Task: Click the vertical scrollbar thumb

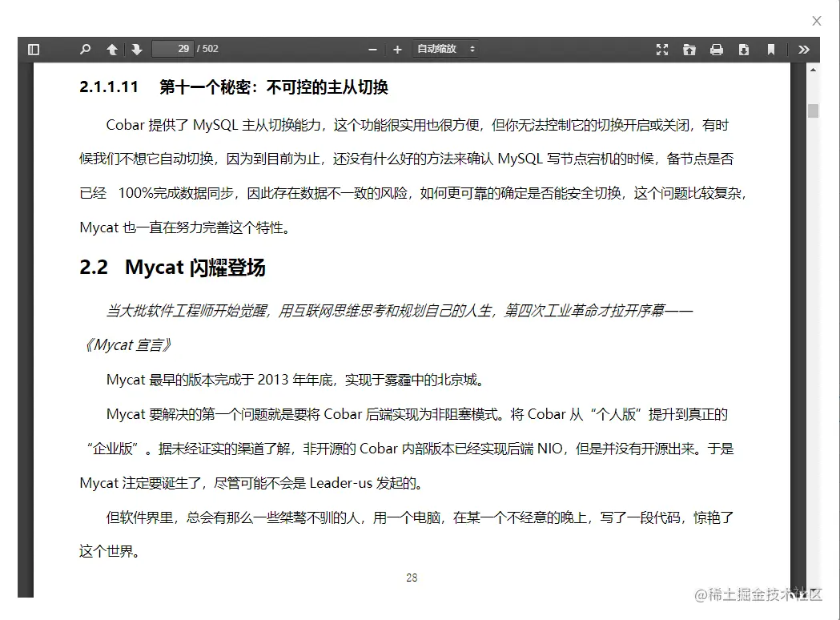Action: pyautogui.click(x=814, y=108)
